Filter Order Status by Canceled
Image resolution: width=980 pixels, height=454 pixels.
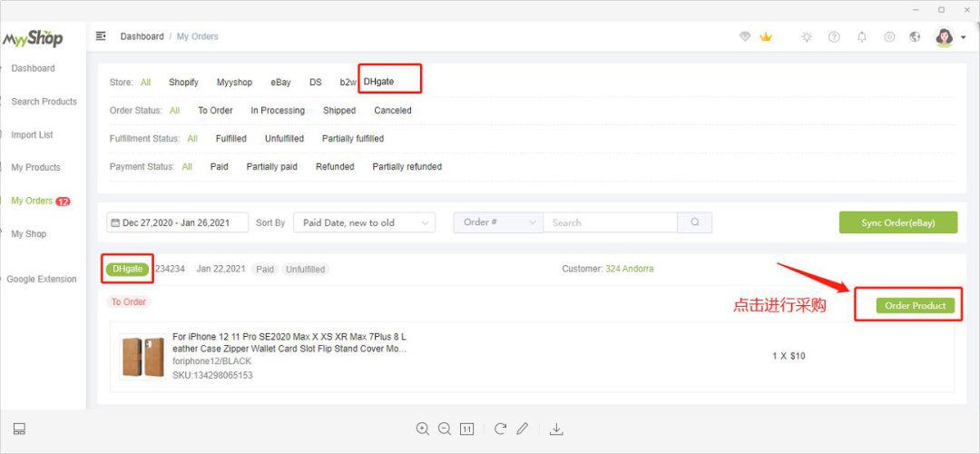(x=393, y=111)
